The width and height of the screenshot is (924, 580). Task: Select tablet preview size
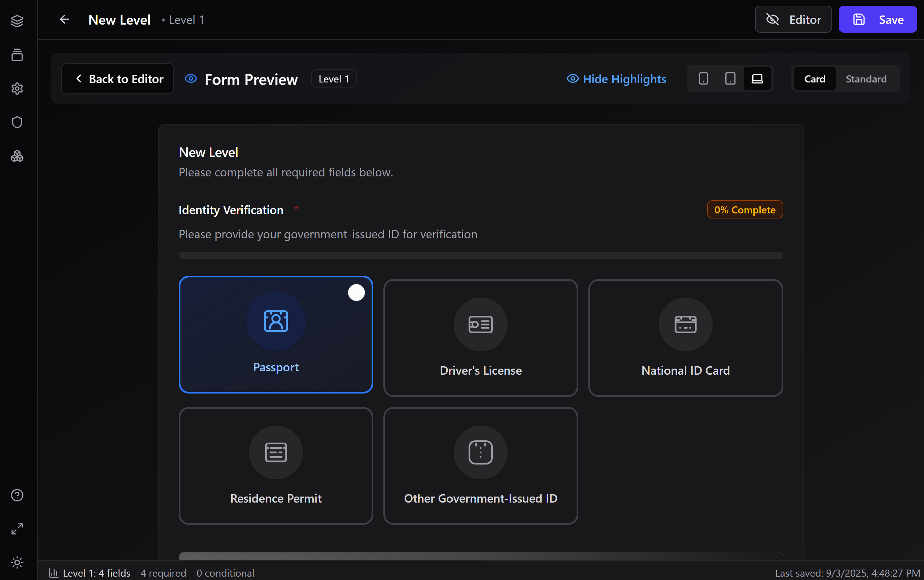[x=730, y=78]
